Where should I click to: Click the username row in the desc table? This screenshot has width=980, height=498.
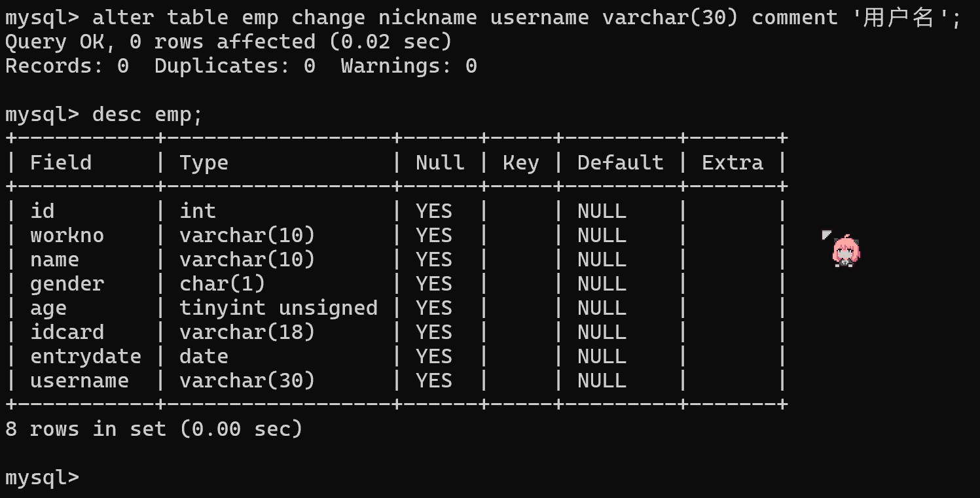pos(79,380)
